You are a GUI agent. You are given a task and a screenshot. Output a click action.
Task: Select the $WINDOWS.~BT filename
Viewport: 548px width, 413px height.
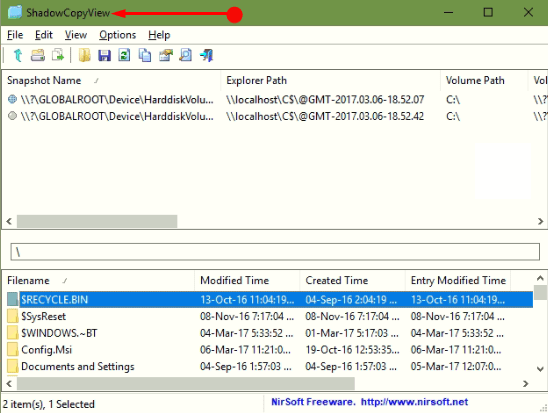59,333
